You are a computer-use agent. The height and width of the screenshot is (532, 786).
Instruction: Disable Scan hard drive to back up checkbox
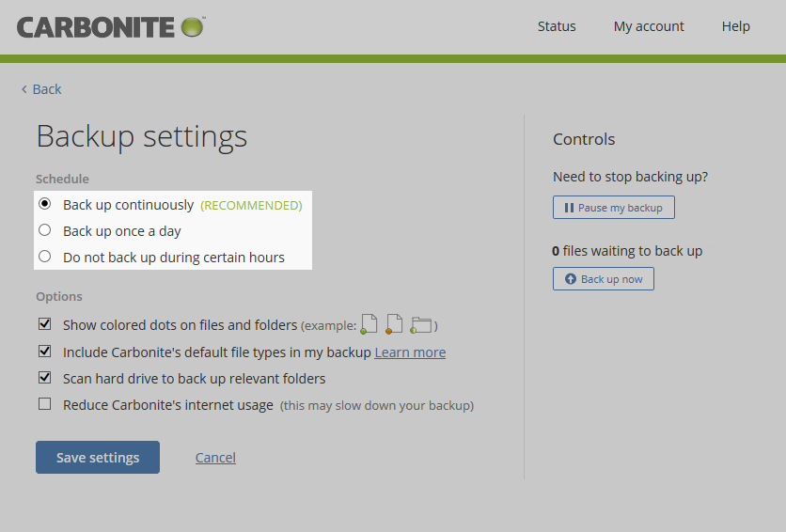point(44,378)
